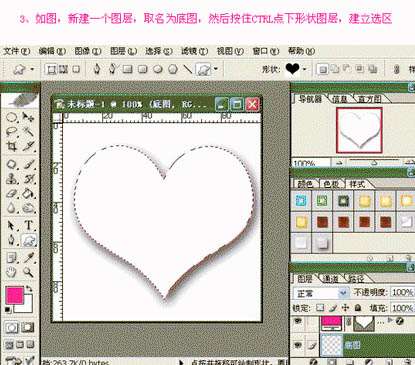Pick the Freeform Pen icon in options bar
Viewport: 415px width, 365px height.
(x=112, y=69)
